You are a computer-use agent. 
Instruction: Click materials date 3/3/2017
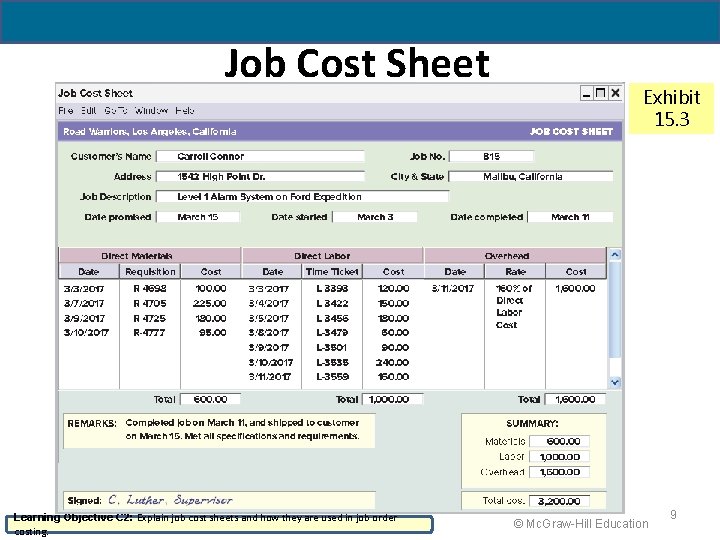(84, 289)
